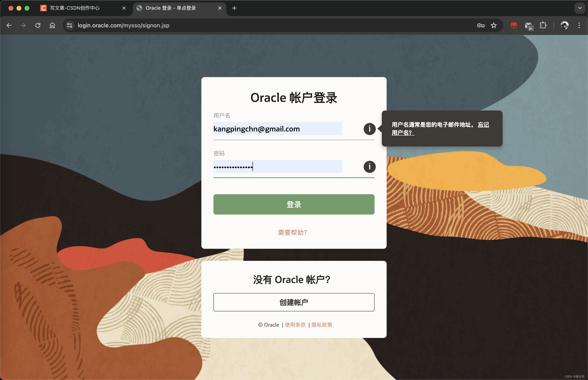Open the red extension icon in toolbar
The width and height of the screenshot is (588, 380).
(514, 25)
